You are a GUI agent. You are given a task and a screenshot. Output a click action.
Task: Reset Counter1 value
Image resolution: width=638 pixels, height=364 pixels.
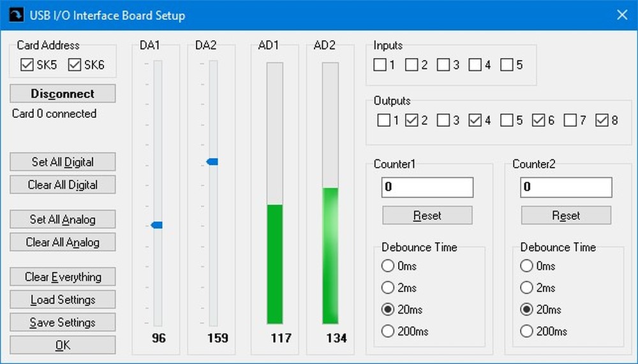pos(427,215)
